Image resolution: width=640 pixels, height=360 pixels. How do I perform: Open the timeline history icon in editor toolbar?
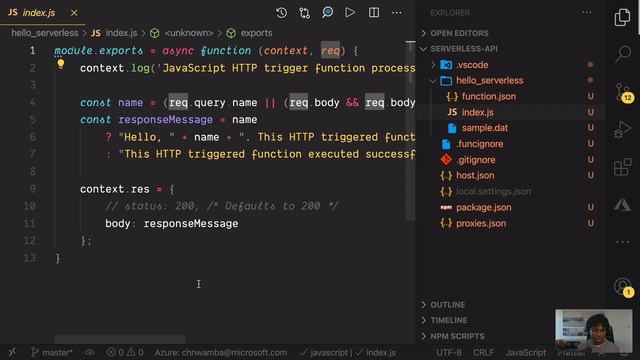pos(281,13)
